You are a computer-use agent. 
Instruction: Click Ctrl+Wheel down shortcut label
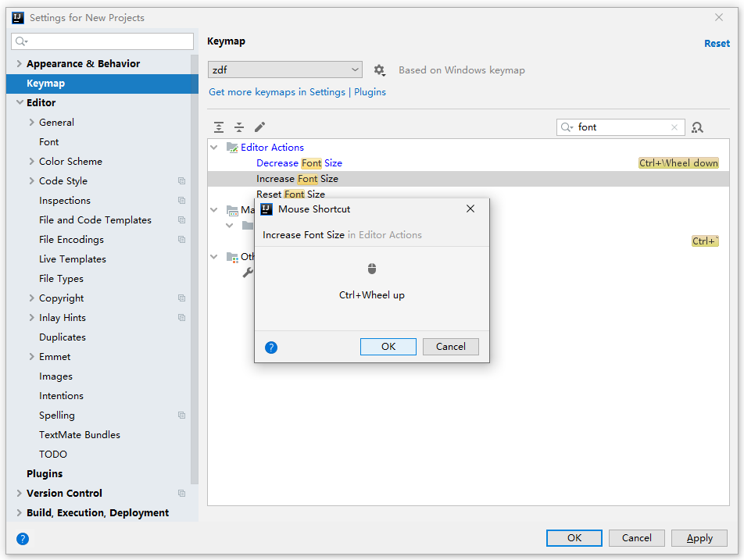[678, 163]
